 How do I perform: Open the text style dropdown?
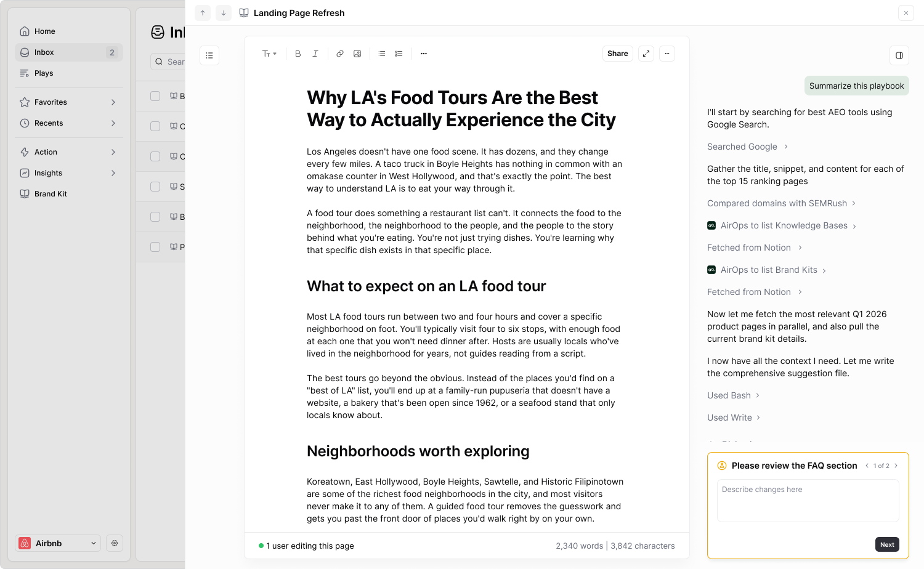point(269,54)
